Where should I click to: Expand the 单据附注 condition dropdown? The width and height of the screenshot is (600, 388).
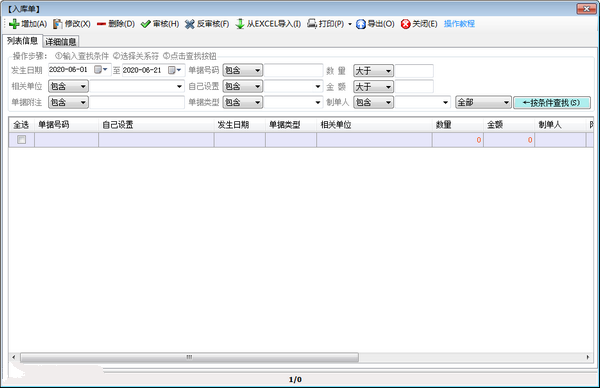(x=68, y=102)
